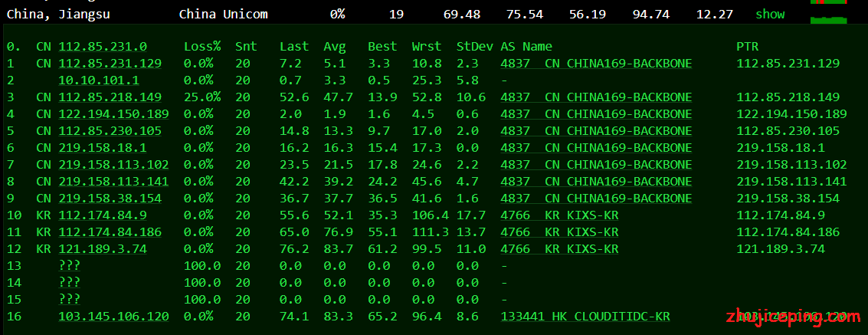Screen dimensions: 868x335
Task: Click the 'PTR' column header
Action: click(747, 47)
